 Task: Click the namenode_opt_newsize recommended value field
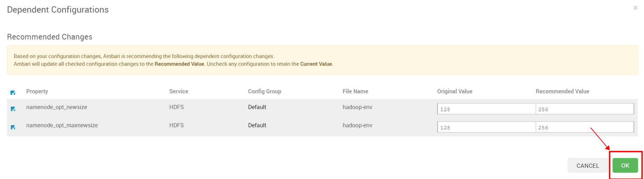[585, 109]
